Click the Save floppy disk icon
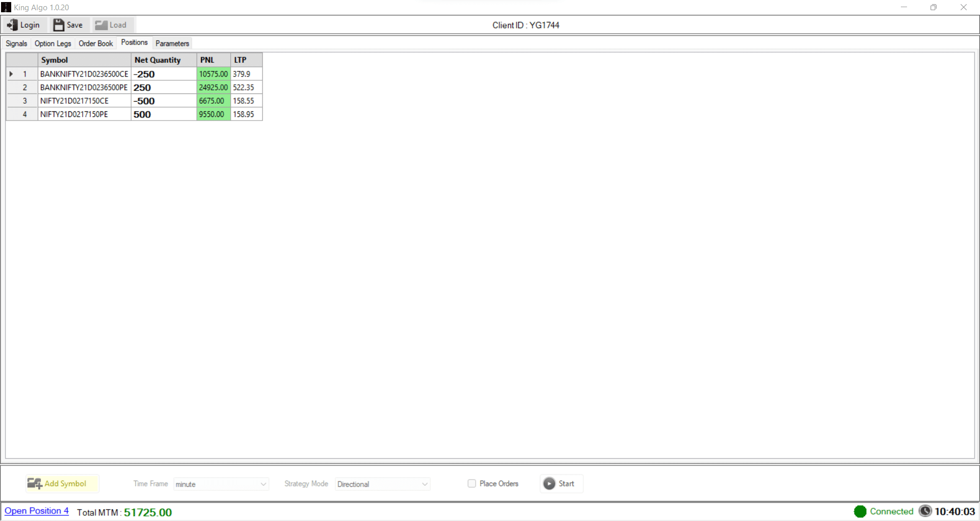This screenshot has height=521, width=980. [x=59, y=25]
